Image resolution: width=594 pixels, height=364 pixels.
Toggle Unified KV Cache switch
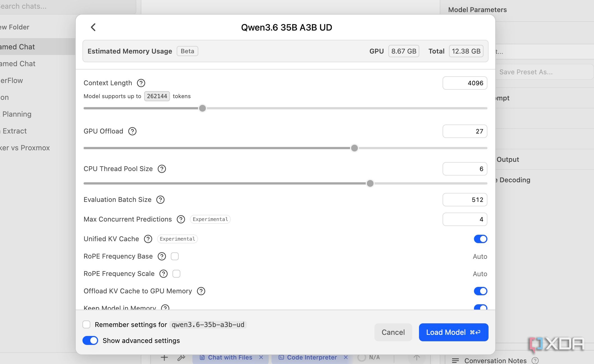tap(481, 239)
